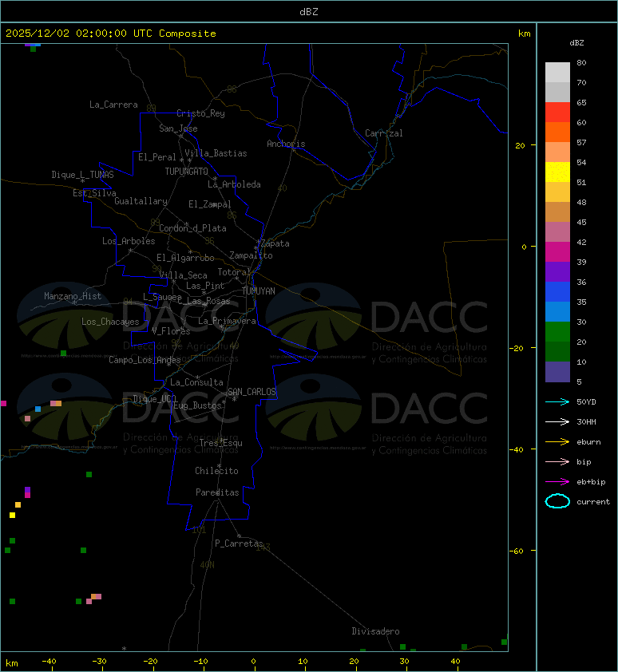Click the SAN_CARLOS label on map
This screenshot has width=618, height=672.
tap(252, 392)
